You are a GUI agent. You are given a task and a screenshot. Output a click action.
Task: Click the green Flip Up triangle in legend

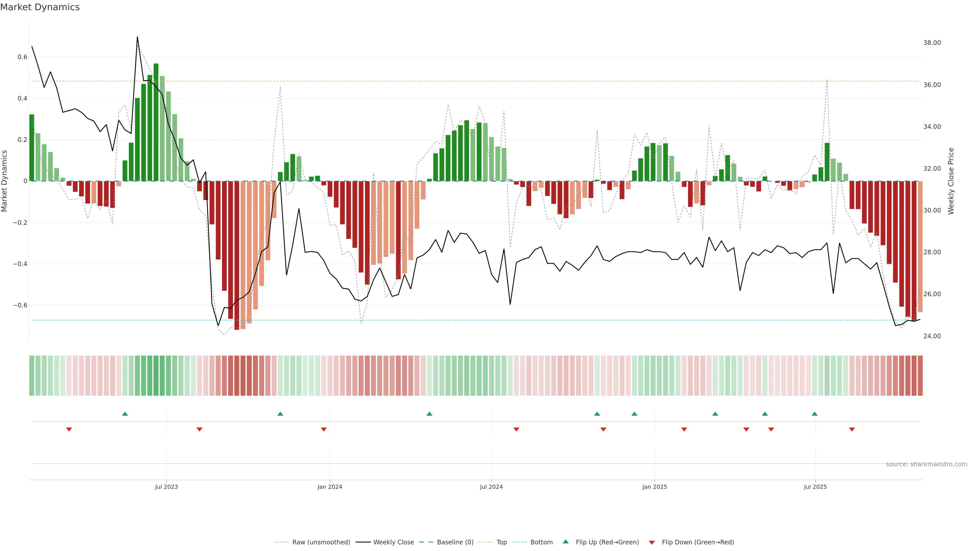tap(566, 542)
